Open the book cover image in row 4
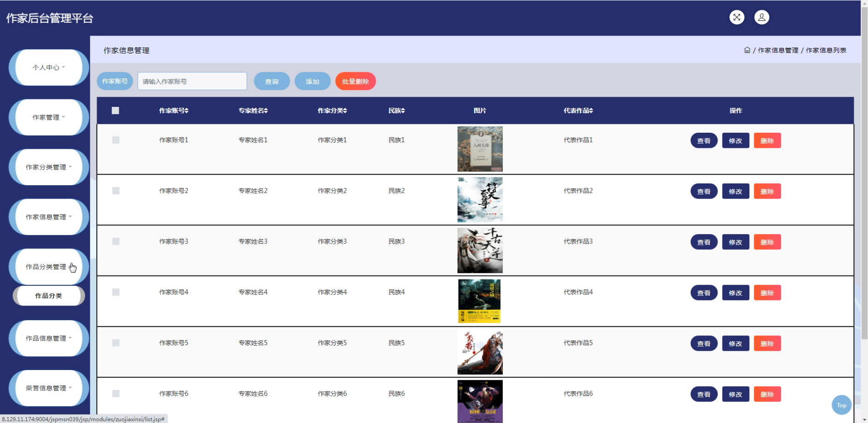This screenshot has height=423, width=868. click(x=480, y=301)
